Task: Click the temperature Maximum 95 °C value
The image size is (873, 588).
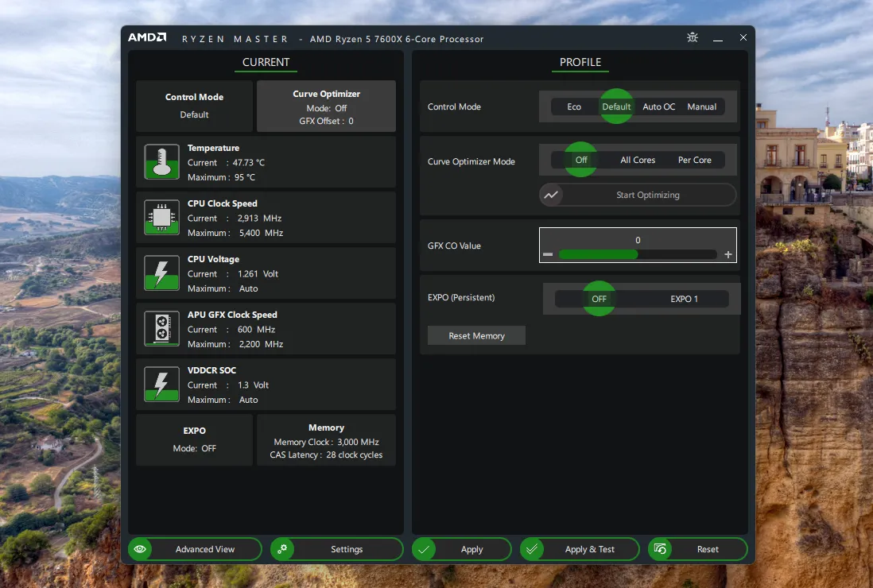Action: point(245,177)
